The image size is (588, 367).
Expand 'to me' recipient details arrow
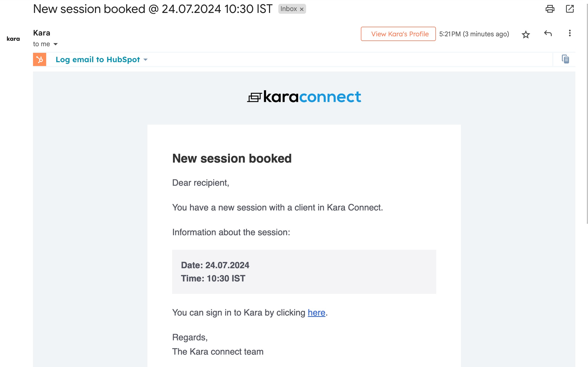(56, 44)
